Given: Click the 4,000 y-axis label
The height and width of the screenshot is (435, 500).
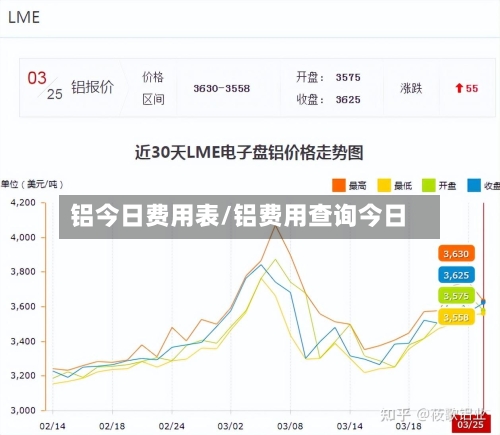Looking at the screenshot, I should pyautogui.click(x=23, y=238).
